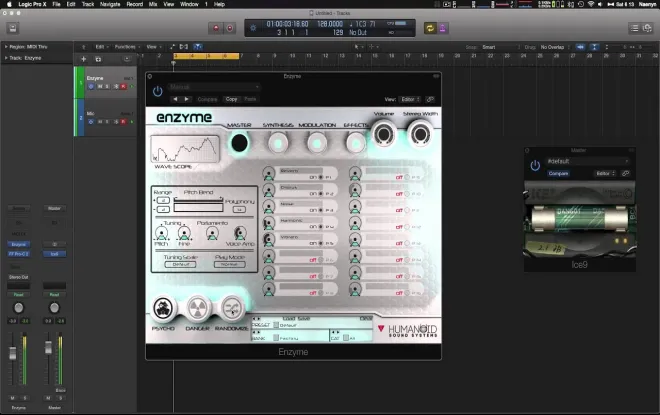Open the Play Mode dropdown
Screen dimensions: 660x415
click(x=229, y=264)
